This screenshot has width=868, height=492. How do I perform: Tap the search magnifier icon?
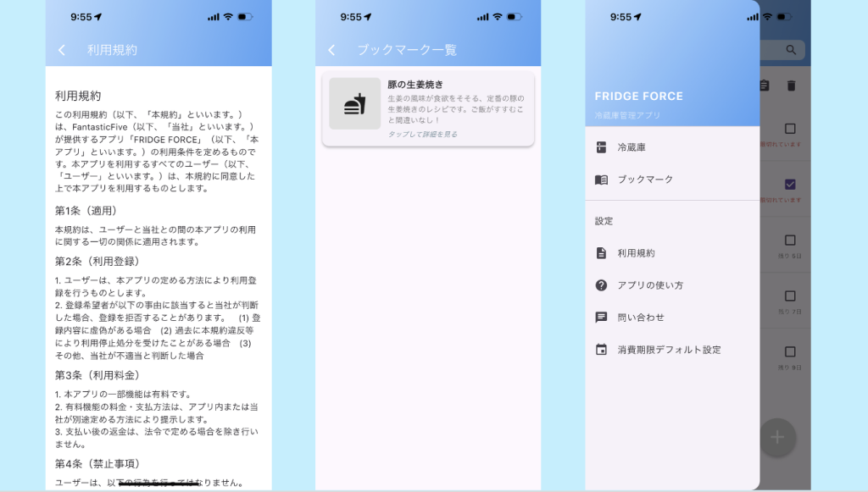point(790,50)
